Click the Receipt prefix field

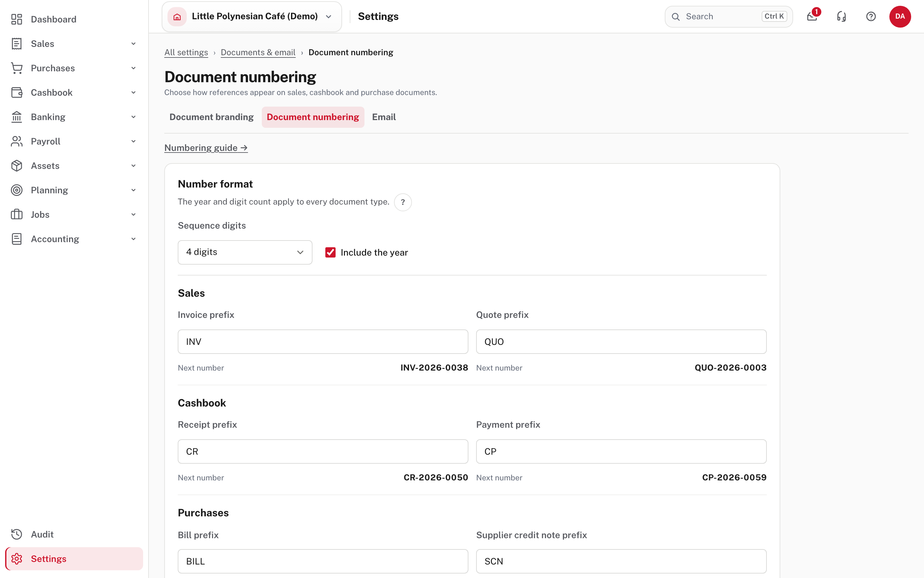[x=323, y=451]
